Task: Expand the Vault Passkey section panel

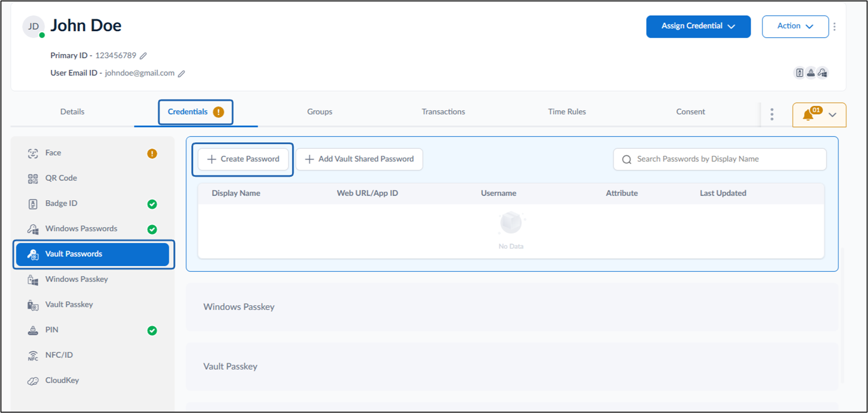Action: (512, 367)
